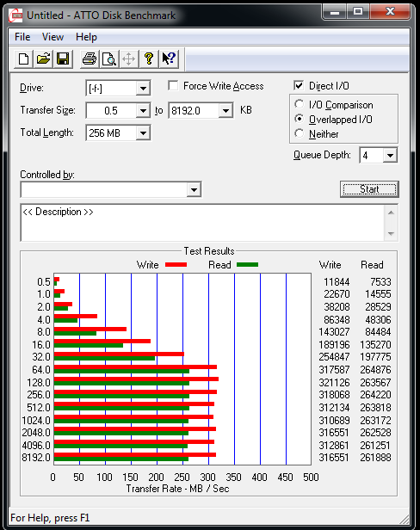Open the View menu
Viewport: 420px width, 530px height.
tap(52, 37)
